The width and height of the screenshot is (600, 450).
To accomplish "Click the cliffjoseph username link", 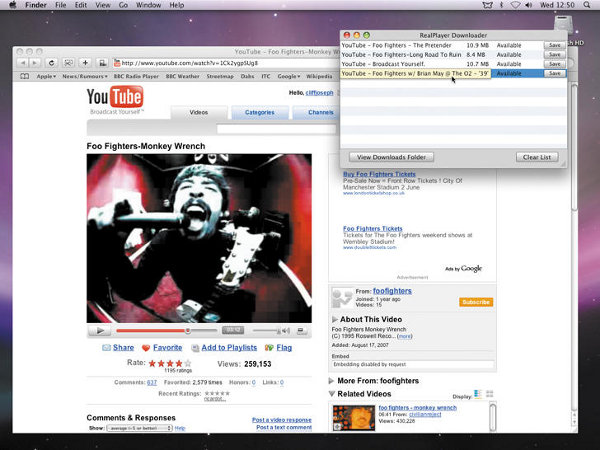I will pos(320,93).
